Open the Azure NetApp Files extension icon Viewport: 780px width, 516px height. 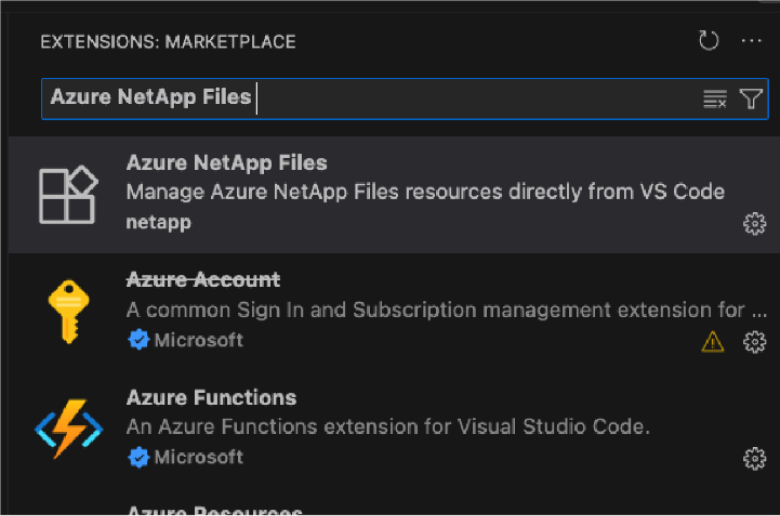pos(67,194)
